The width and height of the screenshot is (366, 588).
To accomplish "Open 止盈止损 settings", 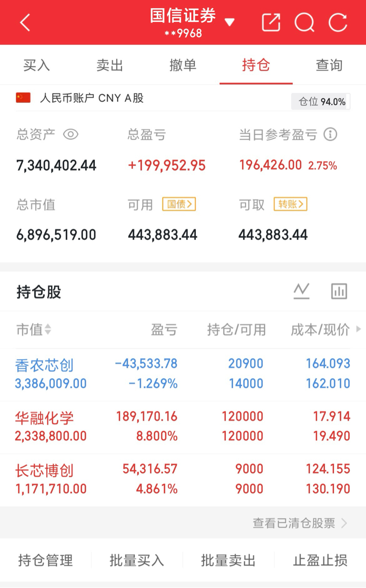I will [320, 560].
